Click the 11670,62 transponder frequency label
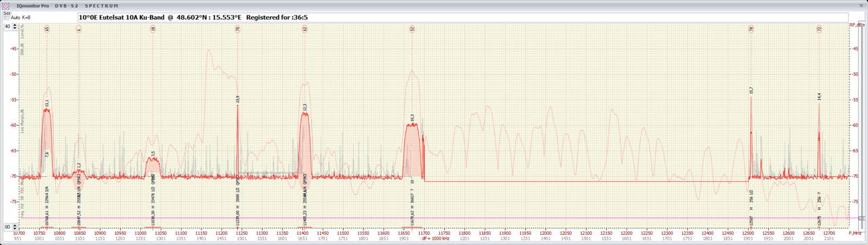868x245 pixels. coord(412,219)
